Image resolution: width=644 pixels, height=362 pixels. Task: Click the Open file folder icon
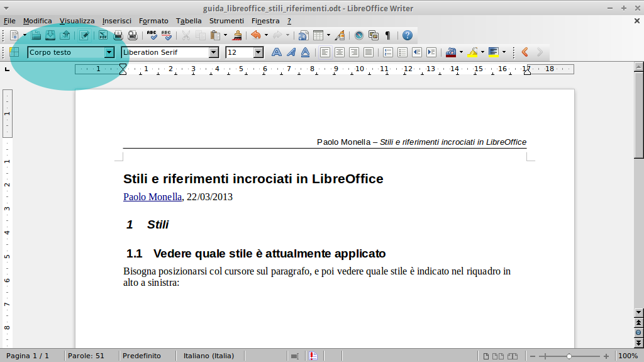[36, 35]
